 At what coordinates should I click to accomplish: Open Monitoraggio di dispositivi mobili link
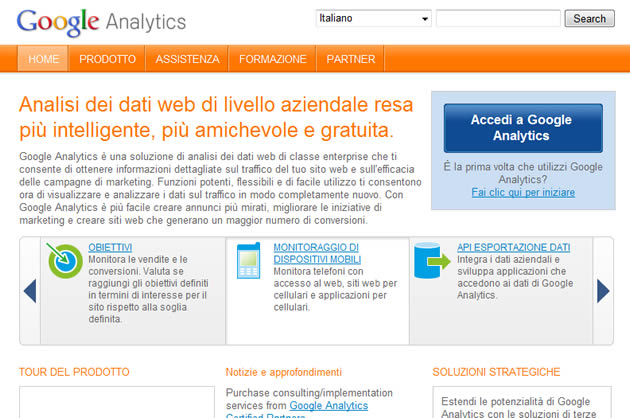click(317, 253)
